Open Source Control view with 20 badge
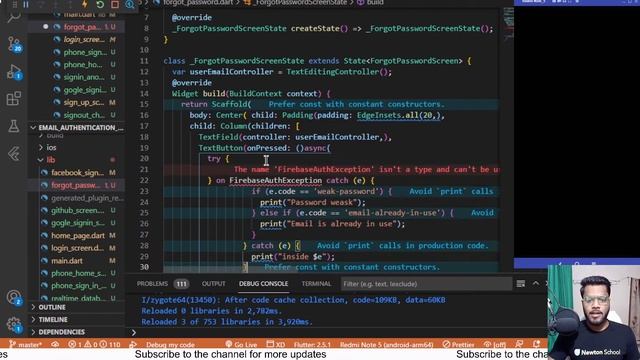Screen dimensions: 640x360 point(14,44)
